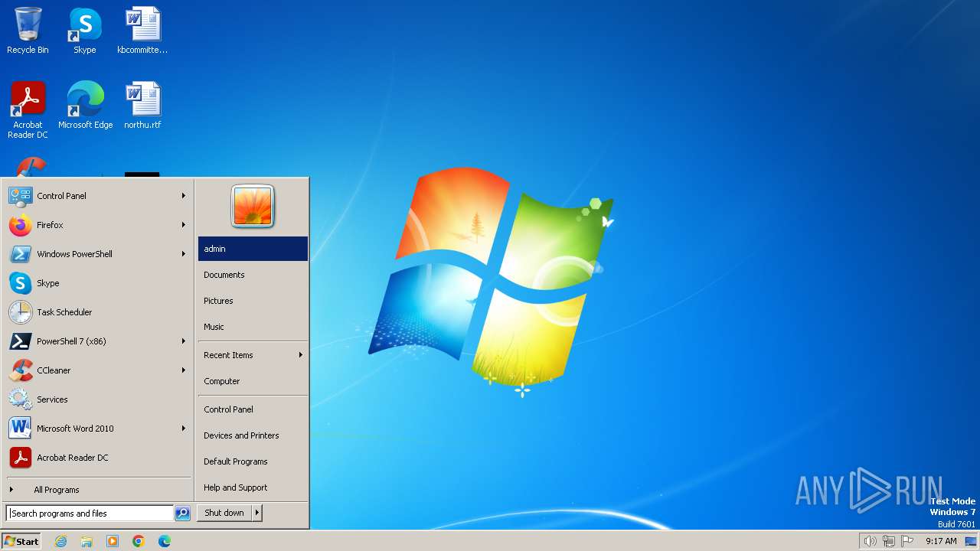Launch Microsoft Word 2010 from Start menu
The image size is (980, 551).
98,429
